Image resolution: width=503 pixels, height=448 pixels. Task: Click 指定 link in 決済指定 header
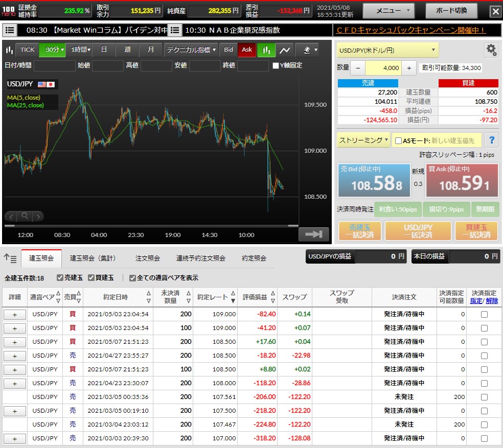coord(476,301)
